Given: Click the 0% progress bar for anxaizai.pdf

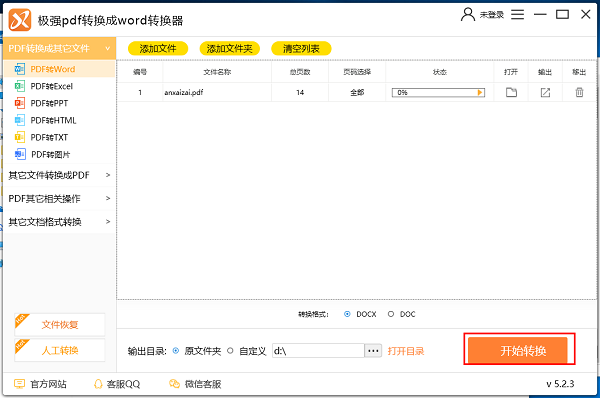Looking at the screenshot, I should pyautogui.click(x=438, y=92).
